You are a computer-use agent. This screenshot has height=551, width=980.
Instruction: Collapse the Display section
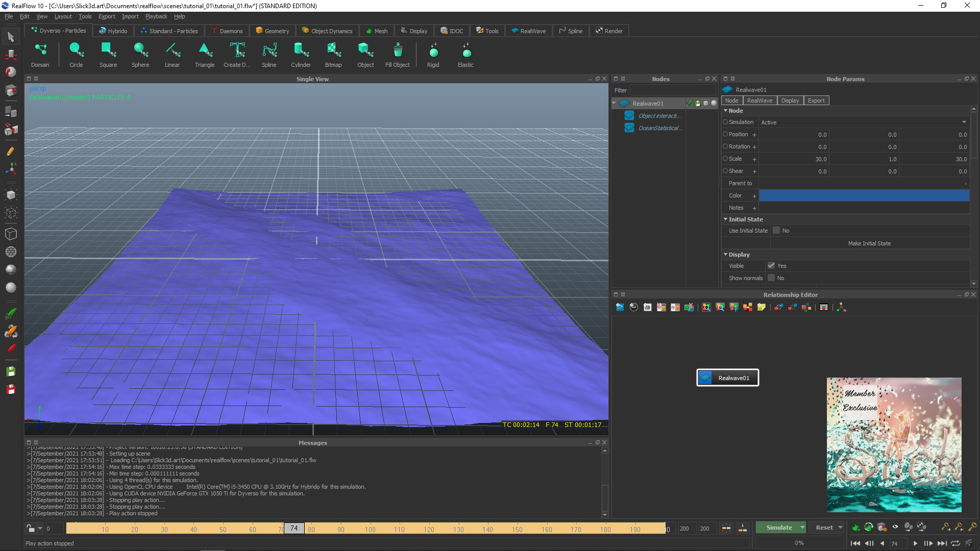(726, 255)
